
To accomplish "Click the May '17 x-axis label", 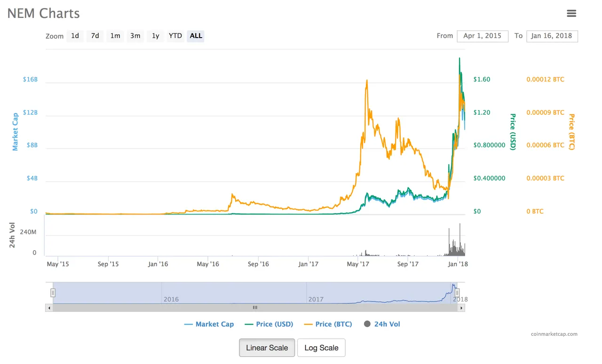I will pyautogui.click(x=358, y=264).
